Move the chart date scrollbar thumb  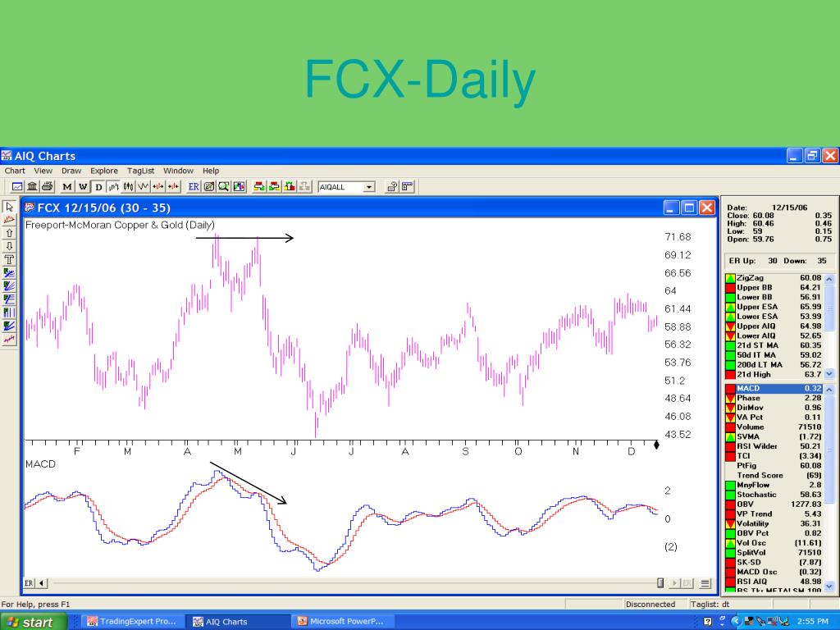pyautogui.click(x=660, y=583)
